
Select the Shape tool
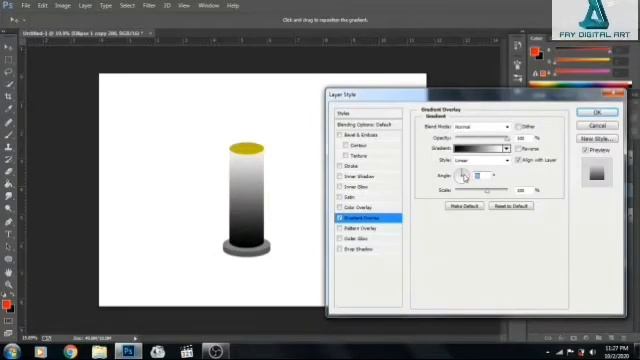[8, 259]
